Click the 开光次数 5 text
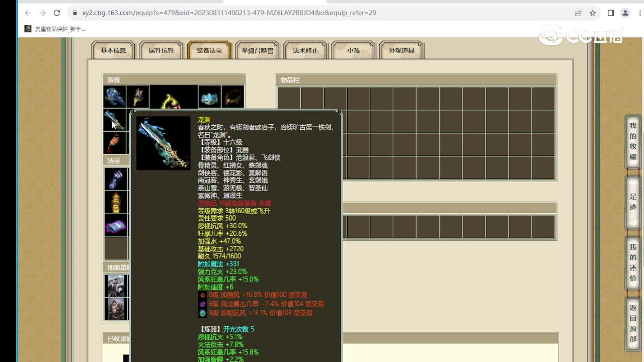The image size is (644, 362). coord(238,329)
